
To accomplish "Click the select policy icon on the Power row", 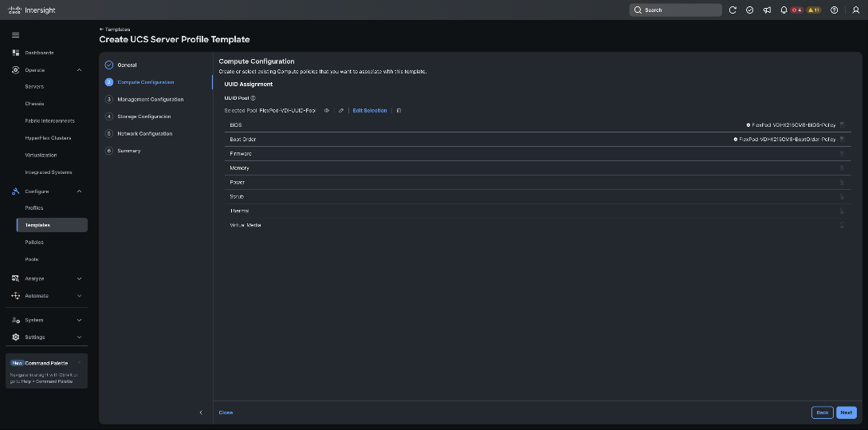I will click(842, 183).
